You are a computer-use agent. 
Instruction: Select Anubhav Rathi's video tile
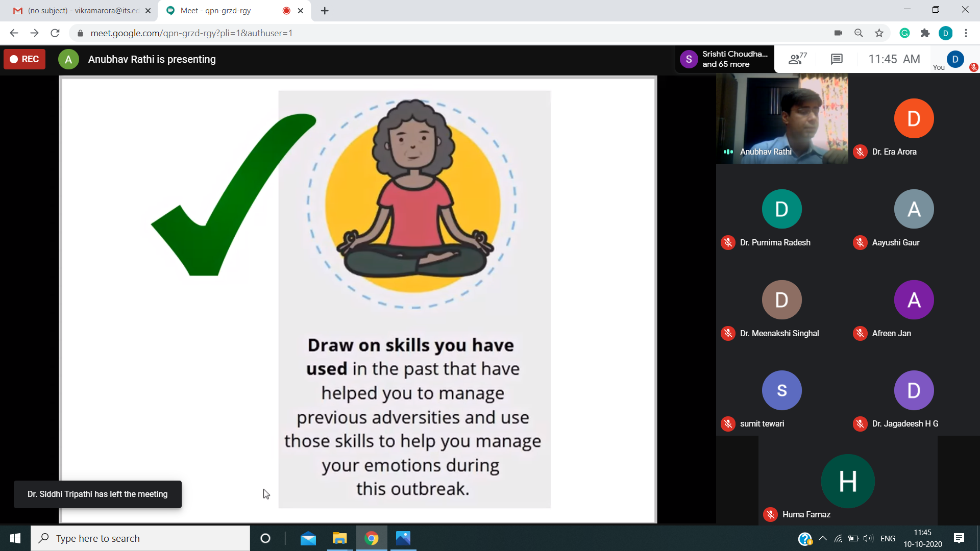782,118
